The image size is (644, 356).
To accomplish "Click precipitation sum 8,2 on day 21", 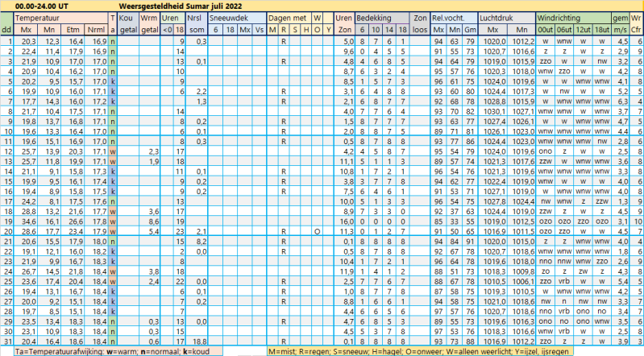I will click(x=202, y=242).
